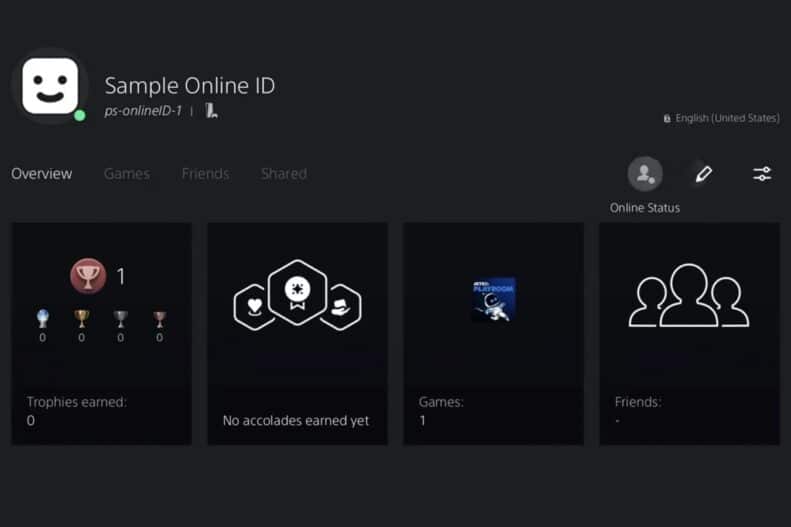Screen dimensions: 791x527
Task: Open the Online Status icon button
Action: [x=645, y=174]
